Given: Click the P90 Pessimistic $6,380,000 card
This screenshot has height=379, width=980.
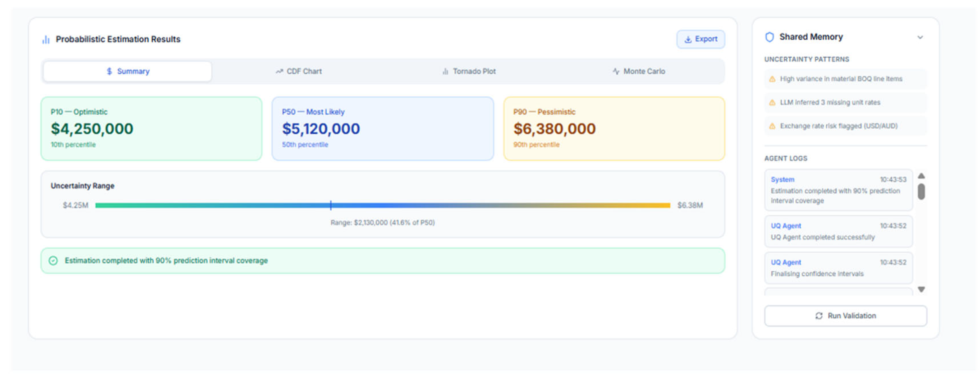Looking at the screenshot, I should point(614,129).
